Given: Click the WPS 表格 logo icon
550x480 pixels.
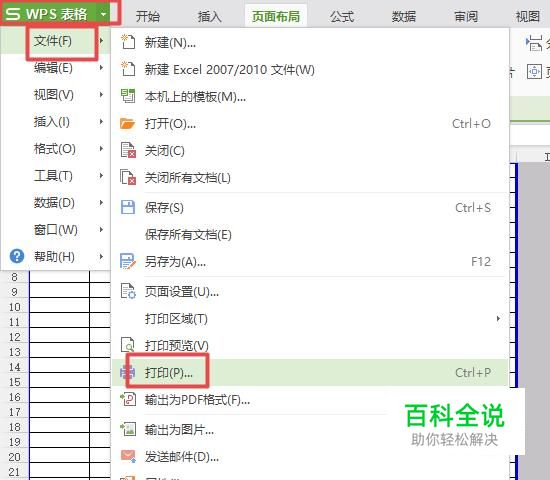Looking at the screenshot, I should coord(13,14).
